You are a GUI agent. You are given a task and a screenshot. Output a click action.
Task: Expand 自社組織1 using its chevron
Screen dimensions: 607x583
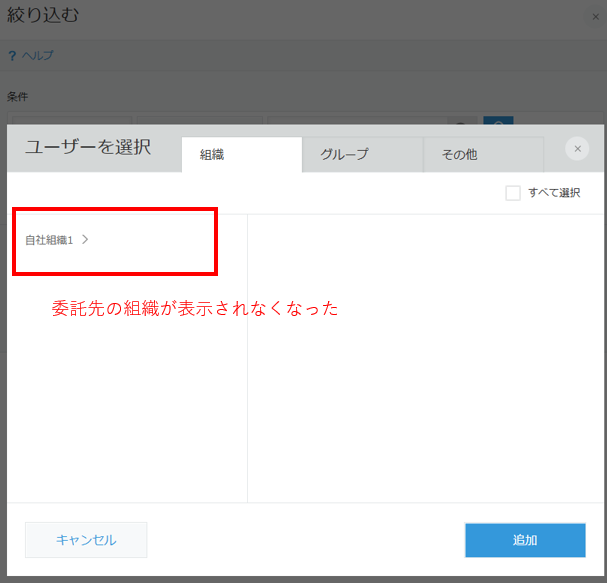[x=85, y=240]
